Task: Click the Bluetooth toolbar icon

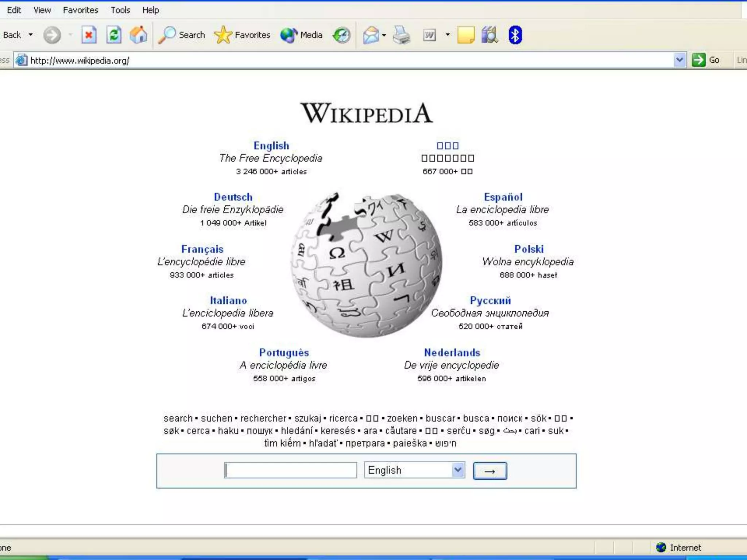Action: [515, 35]
